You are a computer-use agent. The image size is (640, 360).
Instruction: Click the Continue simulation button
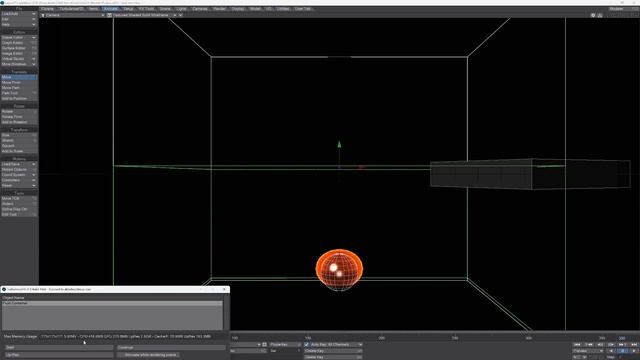click(x=171, y=347)
